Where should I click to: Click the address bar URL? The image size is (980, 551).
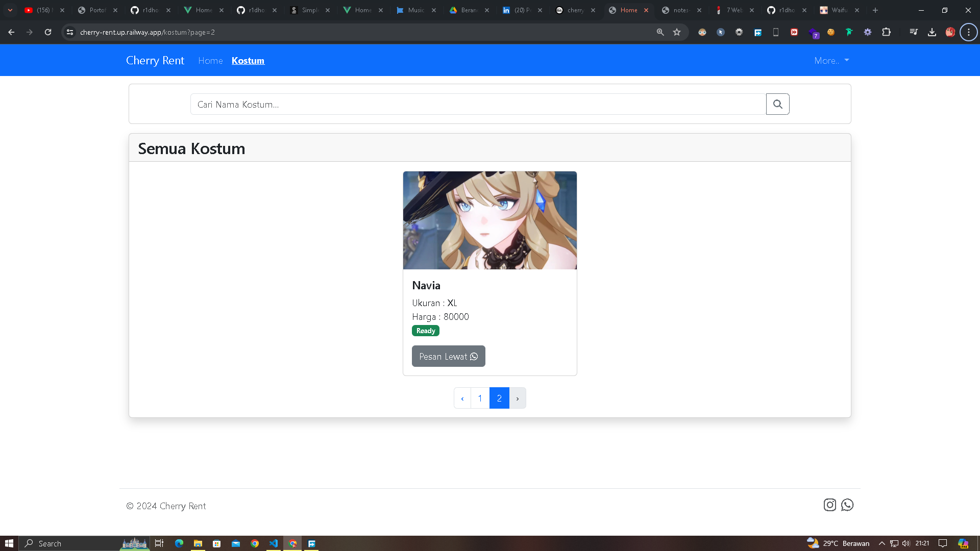[148, 32]
